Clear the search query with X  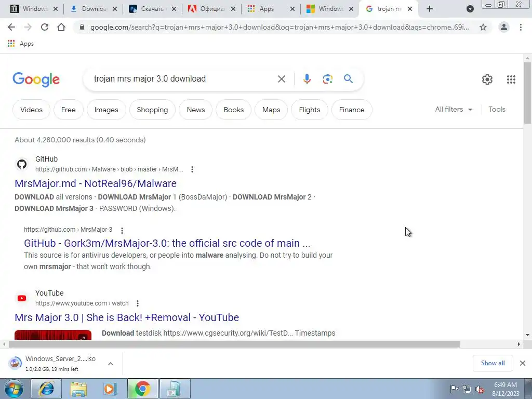[281, 79]
